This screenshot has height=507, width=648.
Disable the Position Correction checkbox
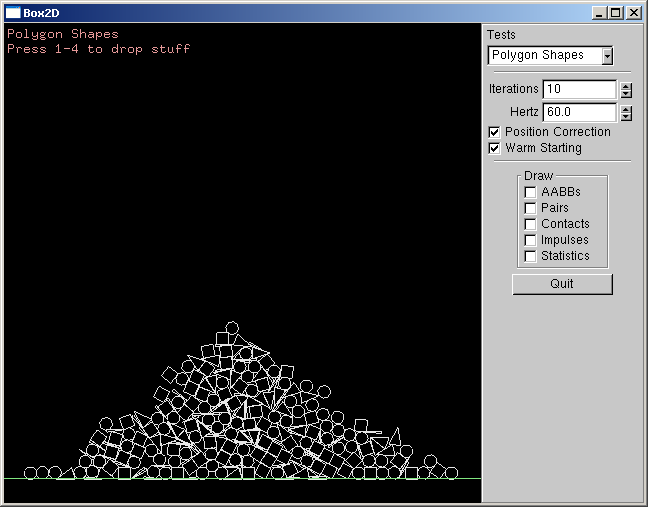494,132
